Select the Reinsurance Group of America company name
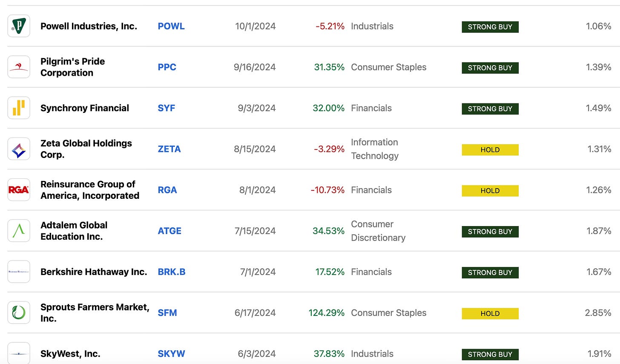Viewport: 620px width, 364px height. coord(90,190)
